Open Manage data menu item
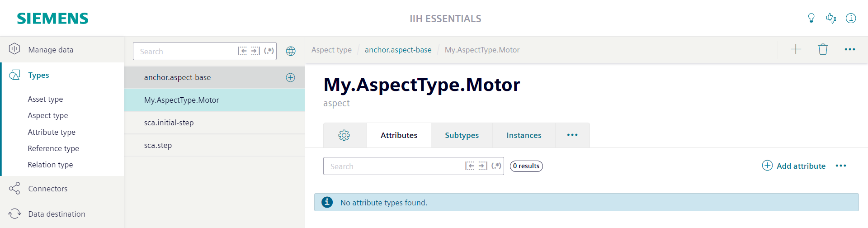Image resolution: width=868 pixels, height=228 pixels. (62, 49)
